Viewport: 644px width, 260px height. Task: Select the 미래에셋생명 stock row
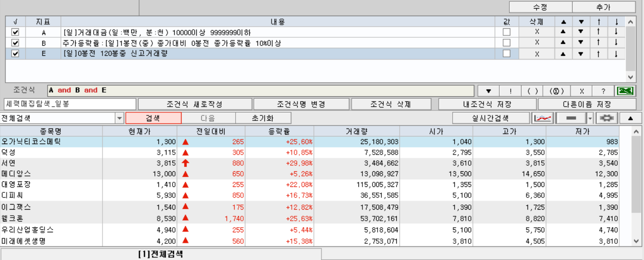(x=316, y=241)
